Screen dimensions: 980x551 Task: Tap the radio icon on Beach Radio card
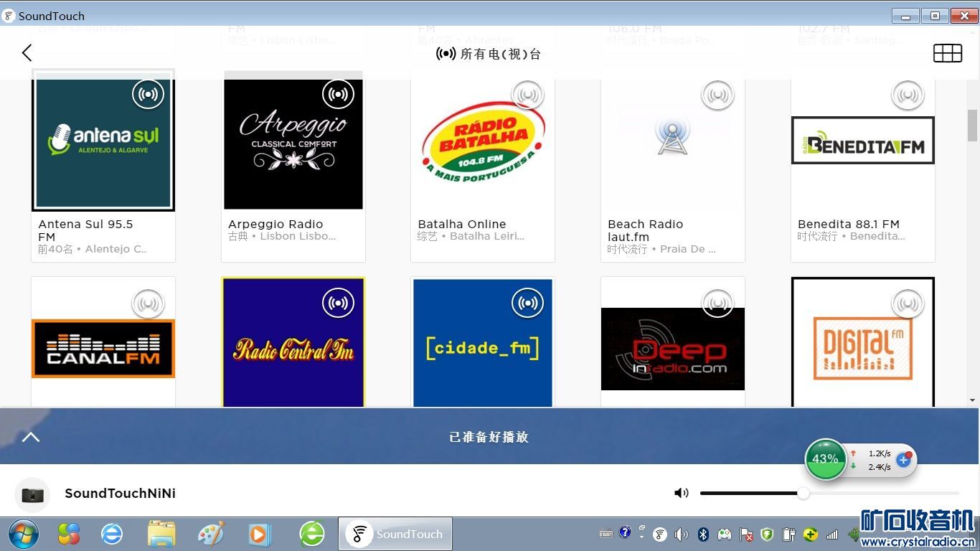(717, 94)
